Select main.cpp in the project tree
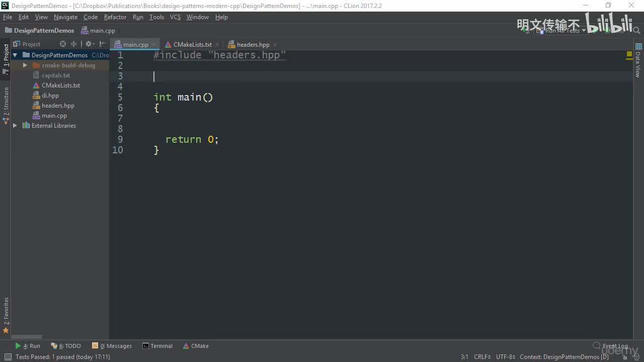The height and width of the screenshot is (362, 644). [54, 116]
